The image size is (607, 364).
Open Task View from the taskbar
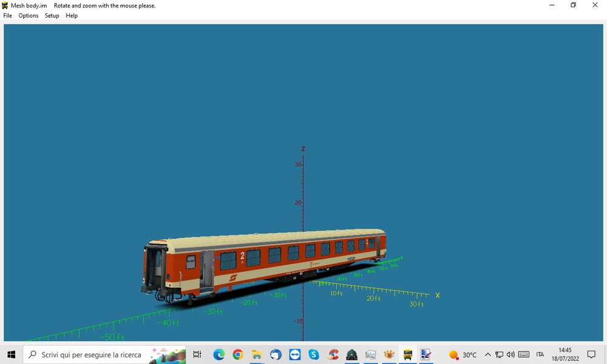pos(197,354)
